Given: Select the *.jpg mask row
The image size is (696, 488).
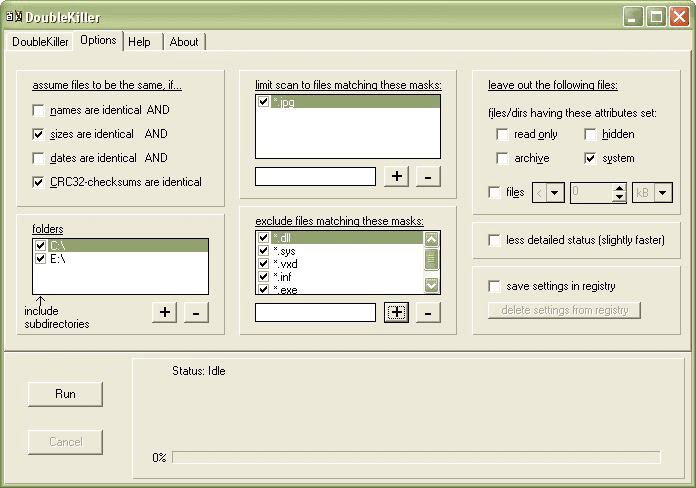Looking at the screenshot, I should pos(348,101).
